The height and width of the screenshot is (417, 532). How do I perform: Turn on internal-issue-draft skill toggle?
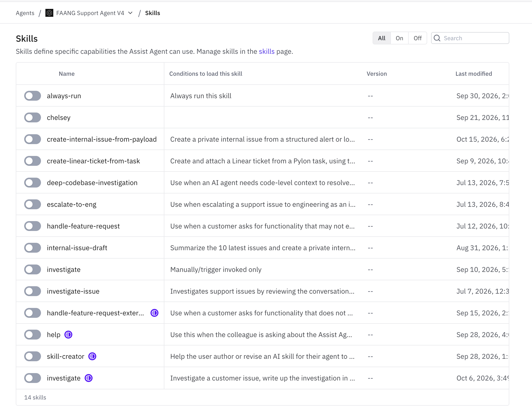pyautogui.click(x=33, y=248)
